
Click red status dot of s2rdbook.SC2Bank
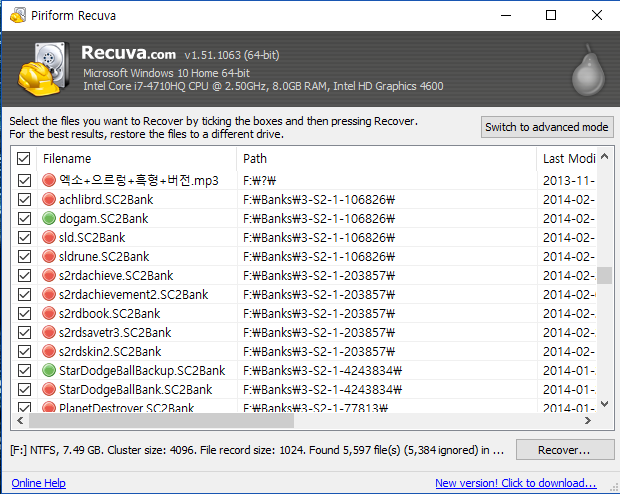click(49, 313)
